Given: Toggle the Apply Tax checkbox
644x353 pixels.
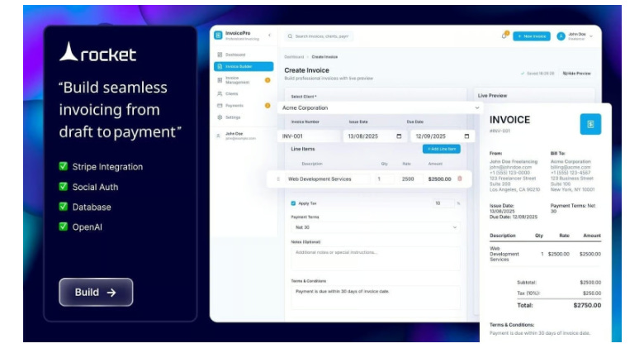Looking at the screenshot, I should pos(293,203).
